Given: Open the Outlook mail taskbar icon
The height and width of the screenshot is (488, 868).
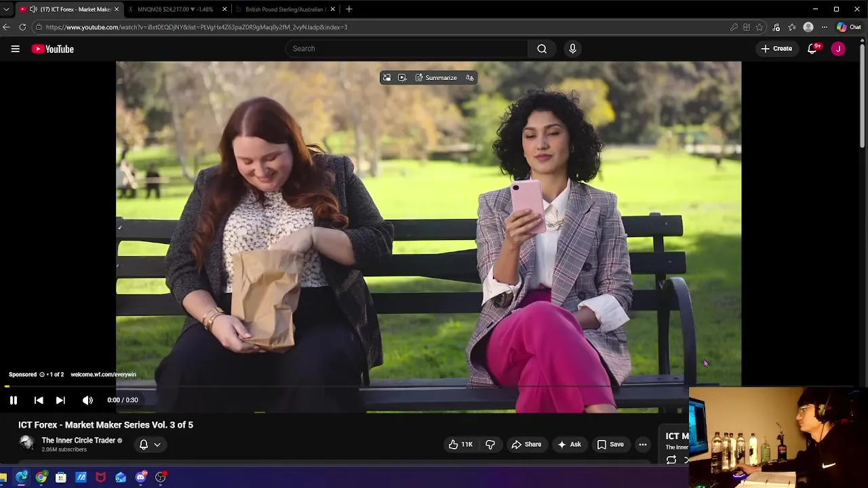Looking at the screenshot, I should (121, 477).
